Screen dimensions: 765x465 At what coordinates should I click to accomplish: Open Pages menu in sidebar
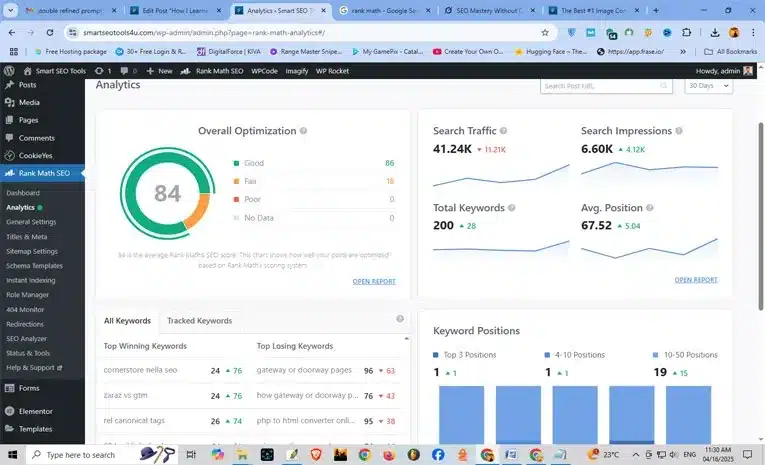[x=28, y=120]
